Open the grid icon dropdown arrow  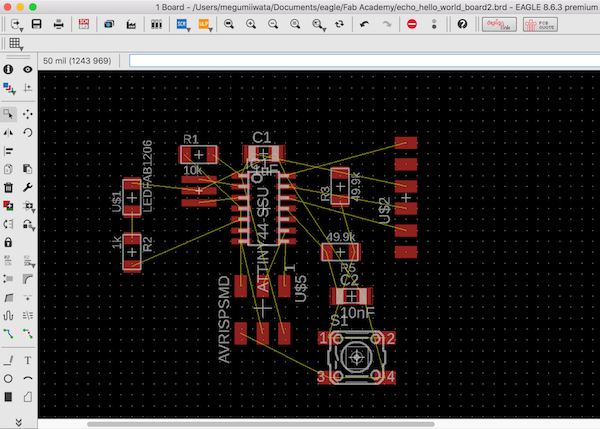[x=21, y=49]
